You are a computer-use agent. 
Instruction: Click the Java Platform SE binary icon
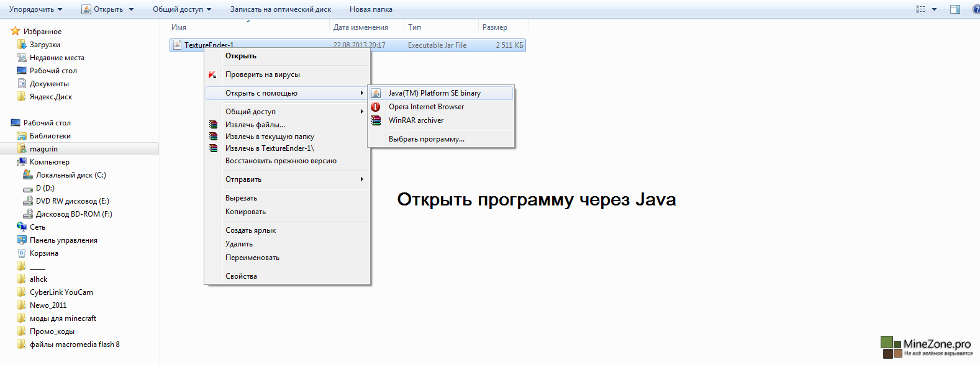376,93
